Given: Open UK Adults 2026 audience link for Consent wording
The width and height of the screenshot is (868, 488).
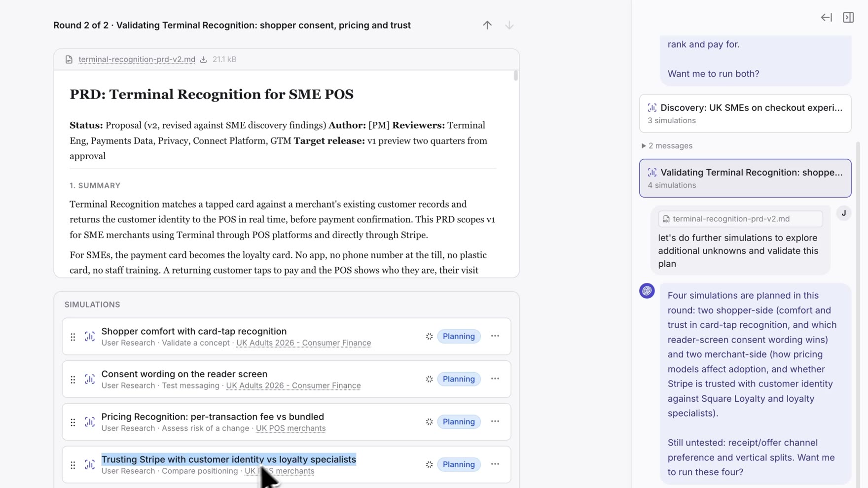Looking at the screenshot, I should click(x=293, y=386).
